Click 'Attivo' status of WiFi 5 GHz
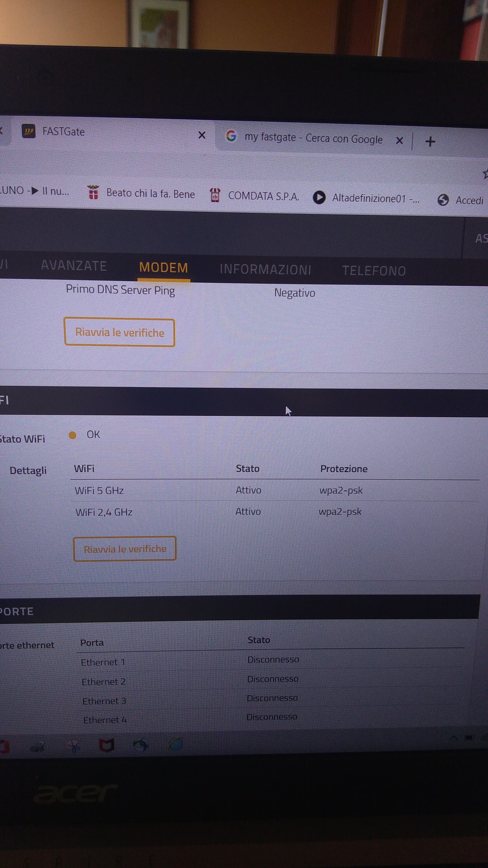488x868 pixels. pos(249,490)
